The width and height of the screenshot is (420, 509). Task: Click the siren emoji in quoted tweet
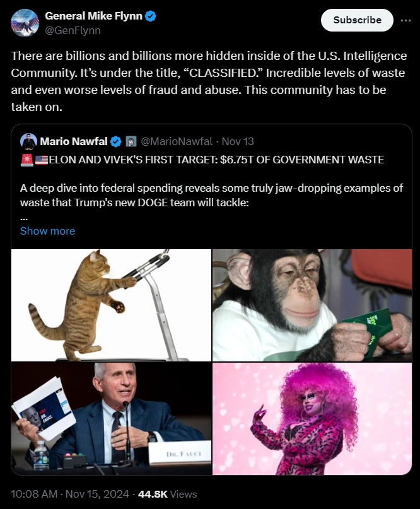tap(27, 160)
